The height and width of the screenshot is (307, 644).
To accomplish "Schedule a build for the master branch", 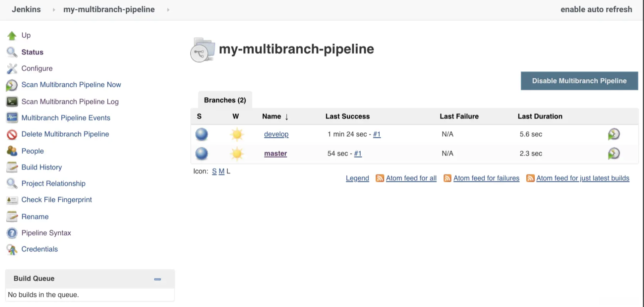I will coord(613,154).
